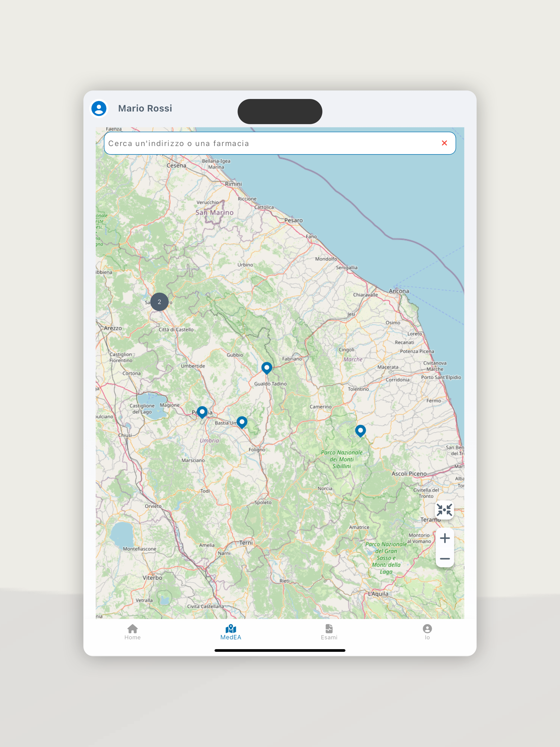Image resolution: width=560 pixels, height=747 pixels.
Task: Click the Marche region label
Action: click(353, 359)
